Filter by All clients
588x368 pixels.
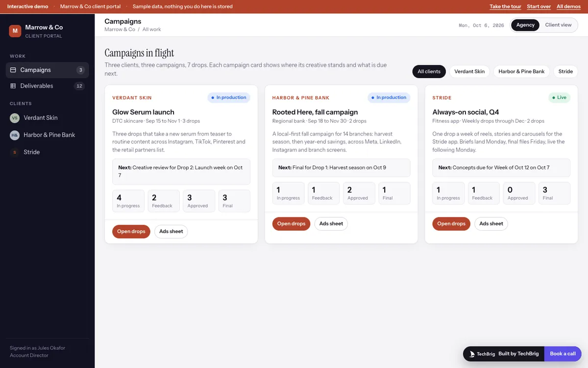coord(429,72)
